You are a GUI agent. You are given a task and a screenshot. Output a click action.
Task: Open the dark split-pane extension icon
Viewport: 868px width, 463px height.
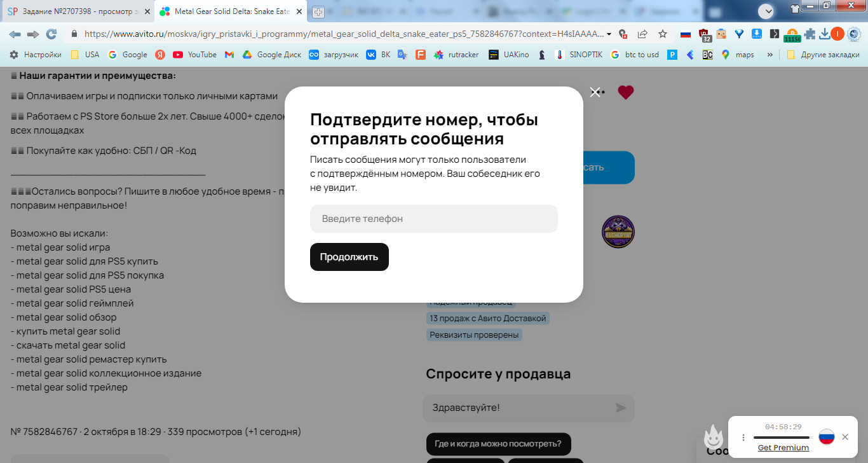click(x=774, y=34)
